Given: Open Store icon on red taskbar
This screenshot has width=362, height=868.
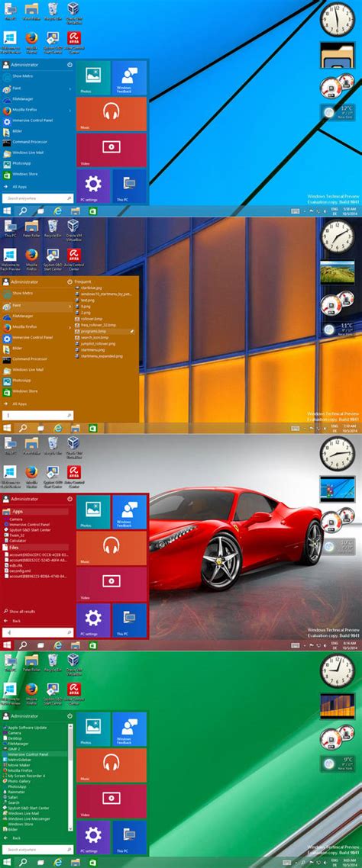Looking at the screenshot, I should pos(92,645).
